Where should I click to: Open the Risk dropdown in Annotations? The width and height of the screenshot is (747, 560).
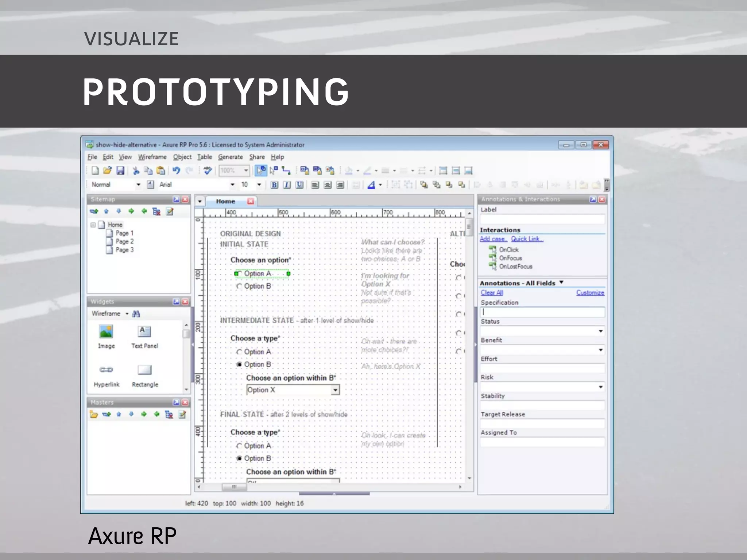coord(600,387)
